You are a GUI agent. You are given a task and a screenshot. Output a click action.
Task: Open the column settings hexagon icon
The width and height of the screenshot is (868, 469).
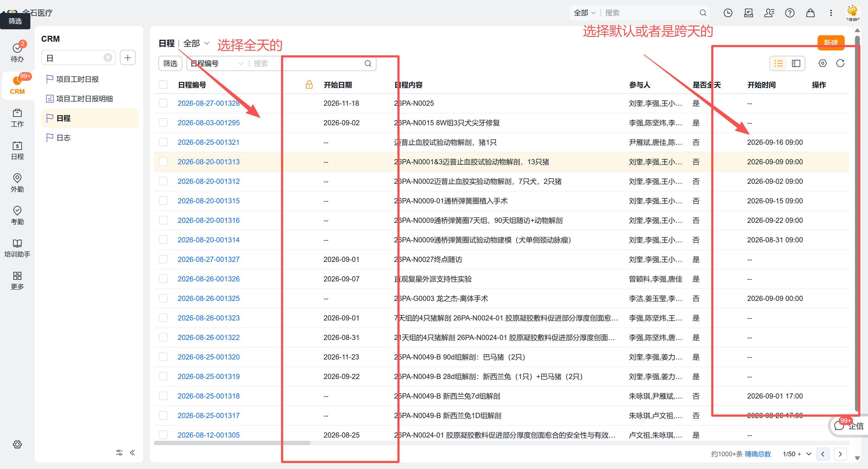[822, 63]
